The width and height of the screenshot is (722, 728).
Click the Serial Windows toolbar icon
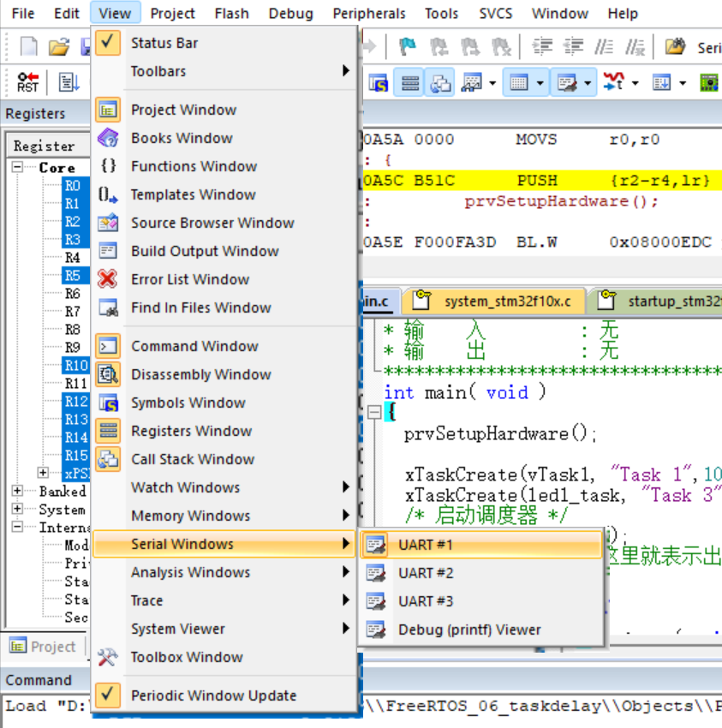click(567, 82)
